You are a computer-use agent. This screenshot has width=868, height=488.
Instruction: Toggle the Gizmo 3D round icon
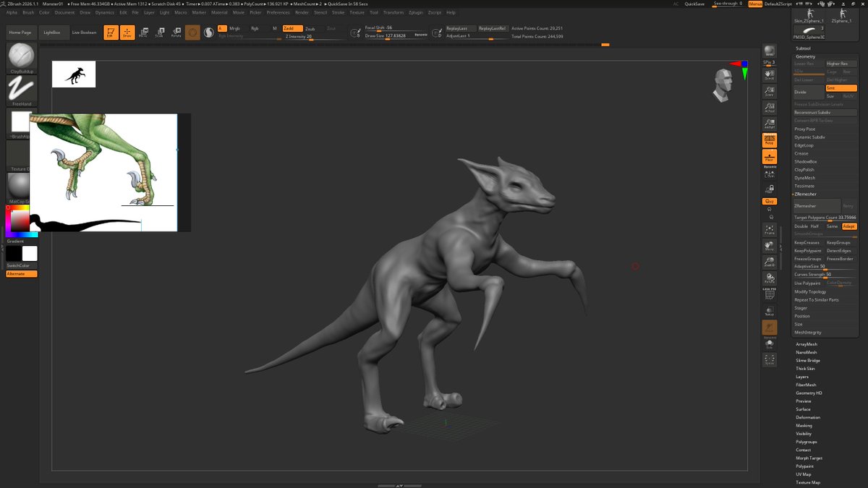click(192, 33)
